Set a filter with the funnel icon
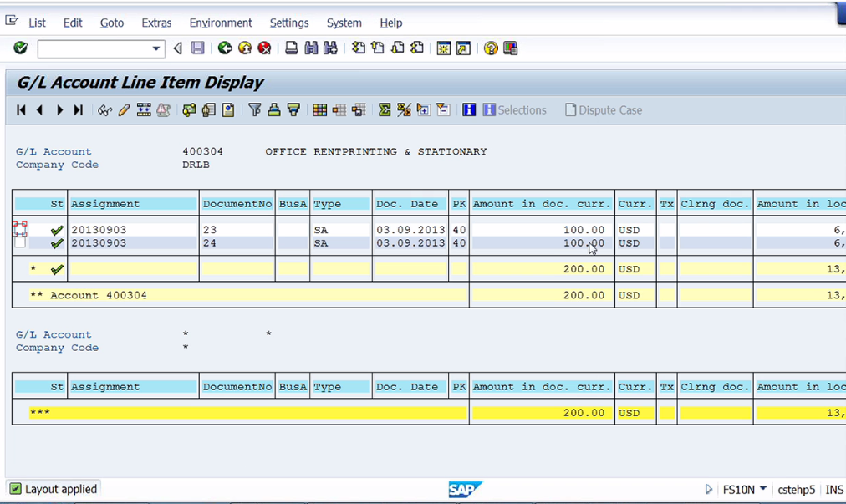This screenshot has height=504, width=846. (255, 110)
